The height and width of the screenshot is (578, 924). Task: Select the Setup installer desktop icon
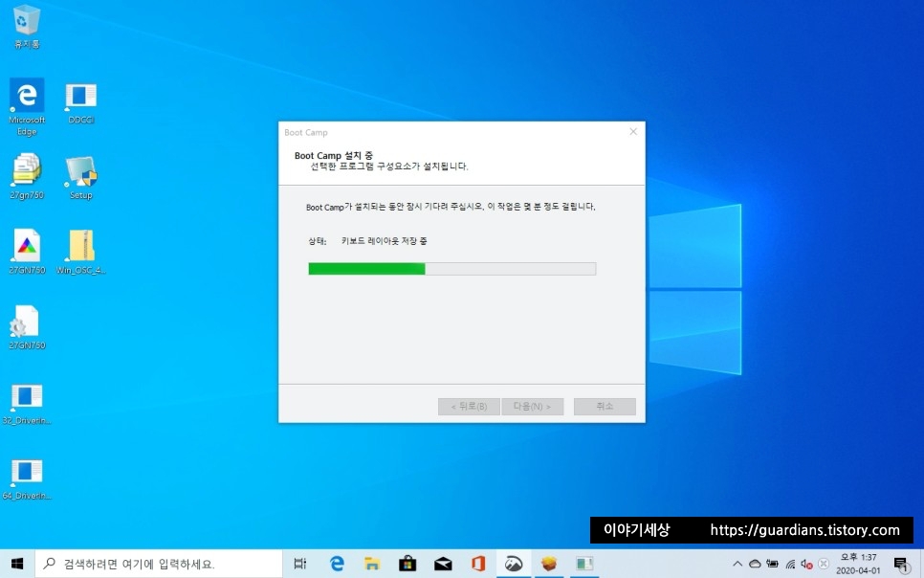(x=80, y=177)
